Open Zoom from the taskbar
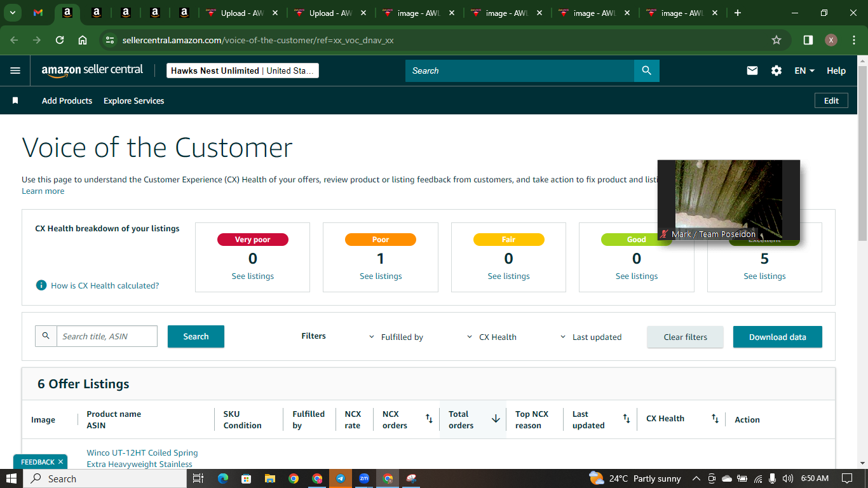The width and height of the screenshot is (868, 488). tap(364, 478)
